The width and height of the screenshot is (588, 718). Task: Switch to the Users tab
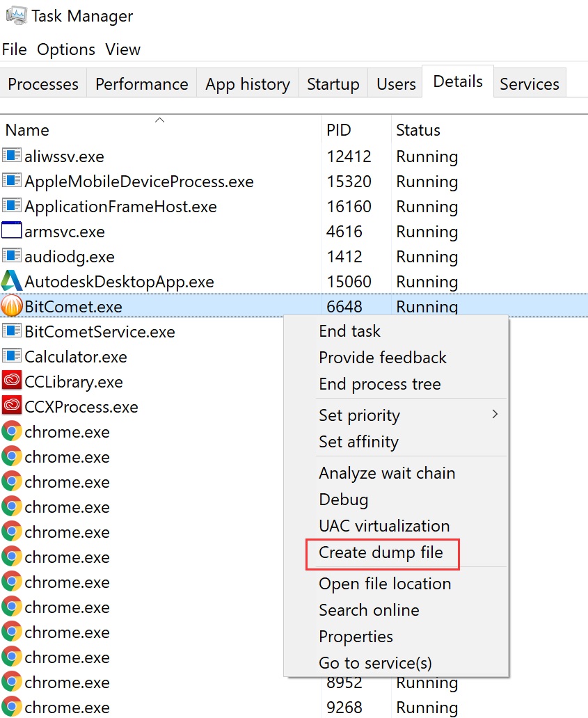tap(396, 83)
